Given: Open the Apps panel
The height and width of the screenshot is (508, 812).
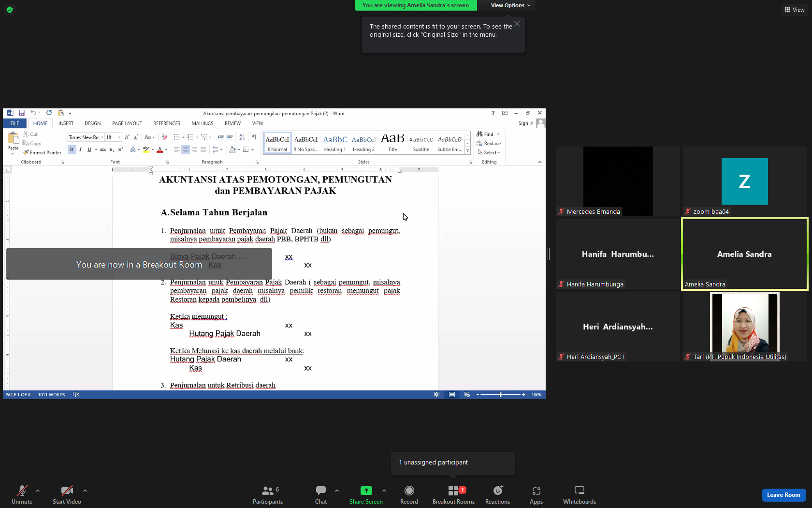Looking at the screenshot, I should click(536, 494).
